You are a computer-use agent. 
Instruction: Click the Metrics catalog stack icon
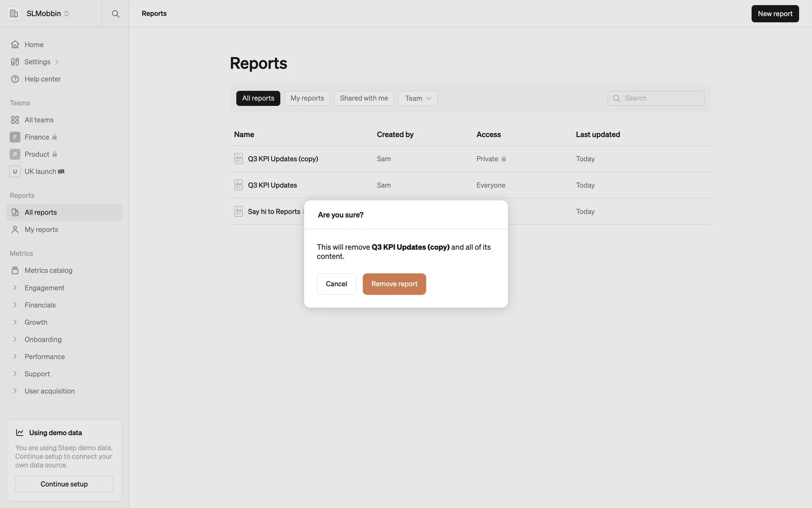(15, 271)
